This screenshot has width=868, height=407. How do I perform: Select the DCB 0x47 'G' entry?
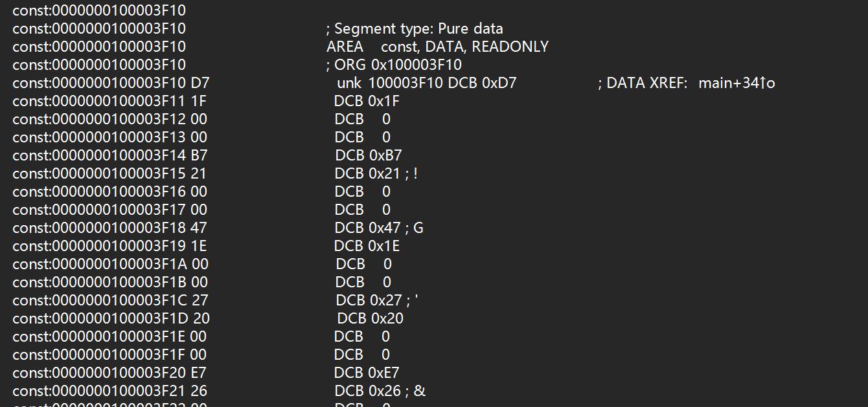(379, 228)
